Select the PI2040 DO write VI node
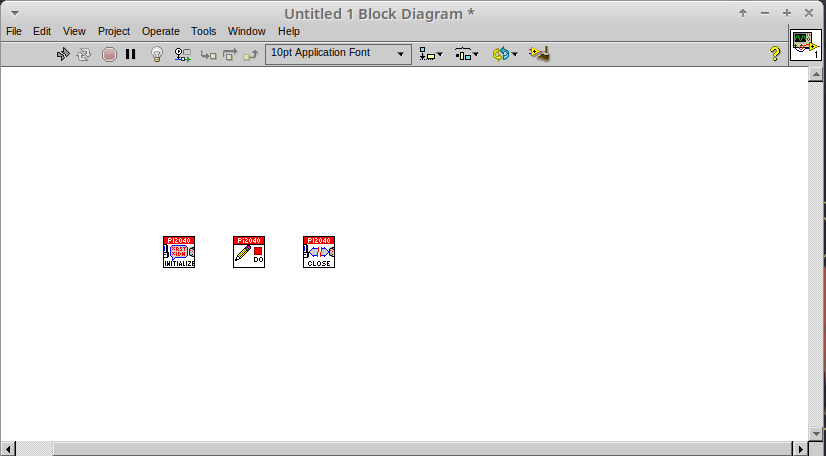The width and height of the screenshot is (826, 456). (249, 252)
